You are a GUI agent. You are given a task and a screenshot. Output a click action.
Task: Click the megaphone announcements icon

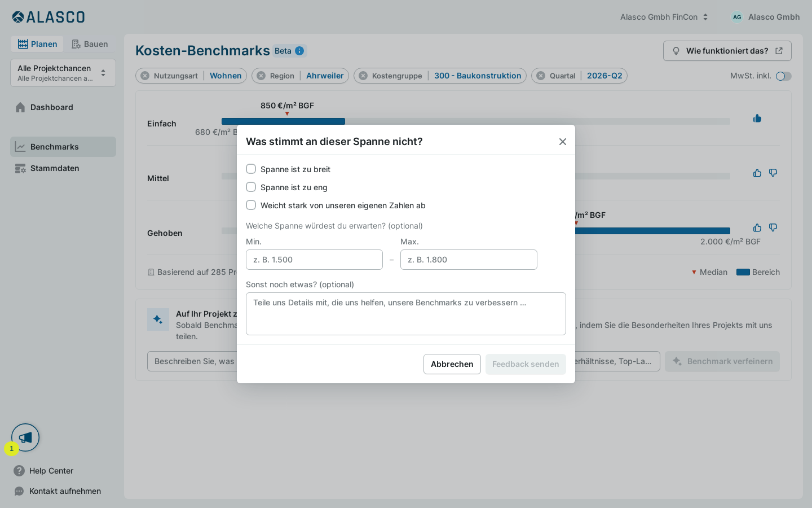point(25,437)
